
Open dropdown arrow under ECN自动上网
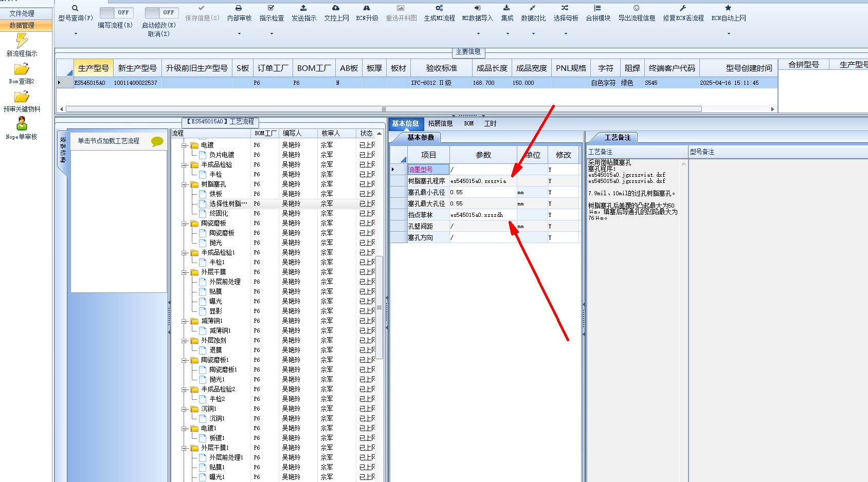pos(729,34)
